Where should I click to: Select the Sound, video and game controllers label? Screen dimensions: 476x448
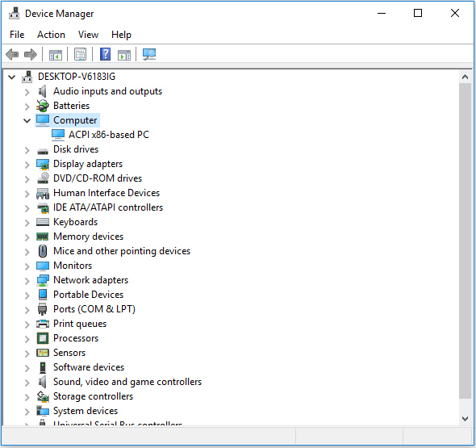(x=127, y=382)
